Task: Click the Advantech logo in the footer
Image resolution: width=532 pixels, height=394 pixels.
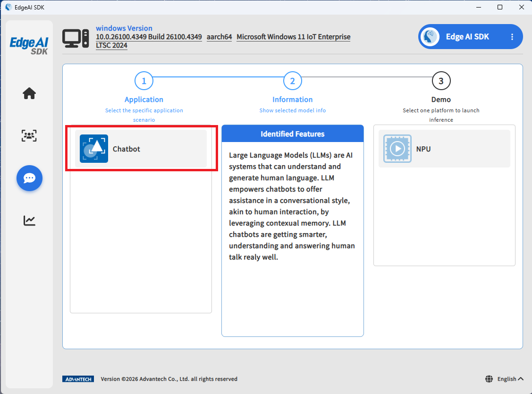Action: pos(78,379)
